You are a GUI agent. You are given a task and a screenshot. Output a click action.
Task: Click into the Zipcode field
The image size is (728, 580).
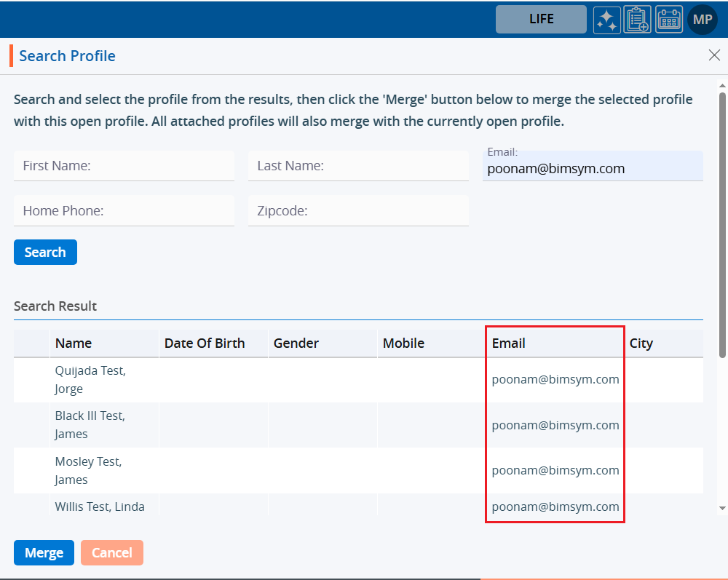(x=358, y=211)
